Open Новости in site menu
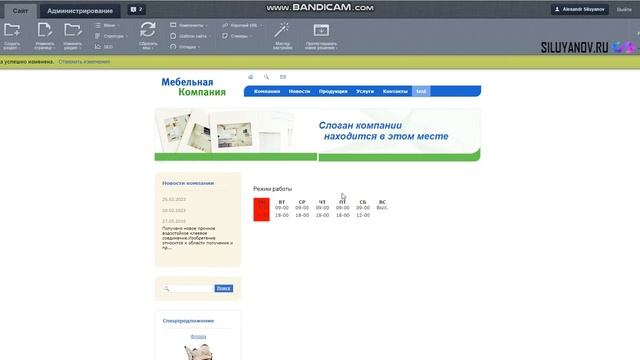Viewport: 640px width, 360px height. coord(299,91)
